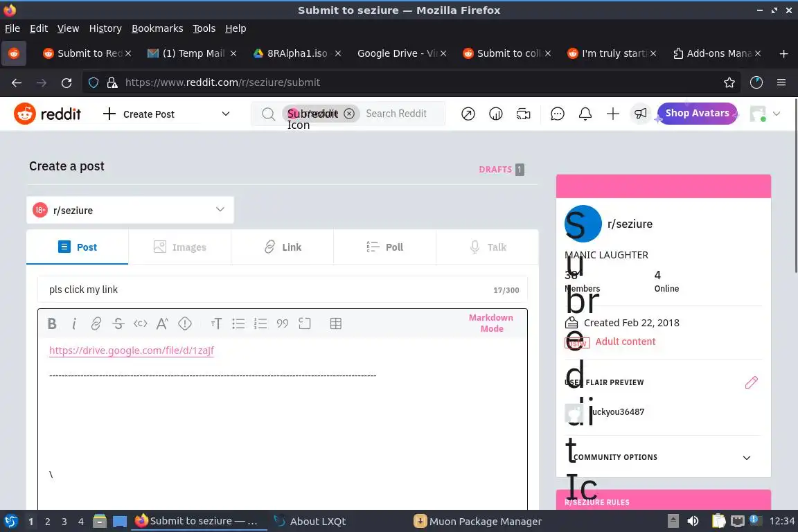
Task: Select the Poll tab
Action: point(384,247)
